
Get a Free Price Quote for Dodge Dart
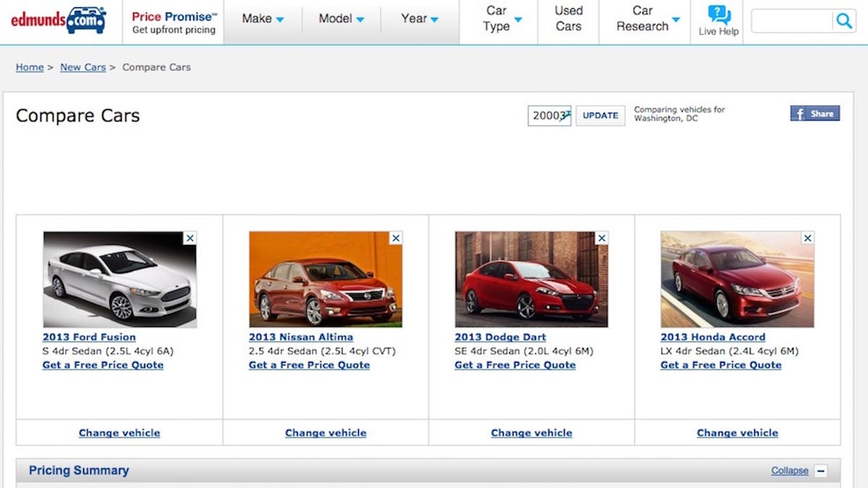coord(515,365)
